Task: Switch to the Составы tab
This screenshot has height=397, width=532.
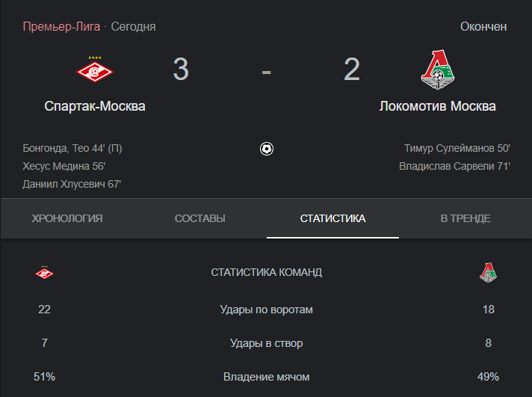Action: [199, 218]
